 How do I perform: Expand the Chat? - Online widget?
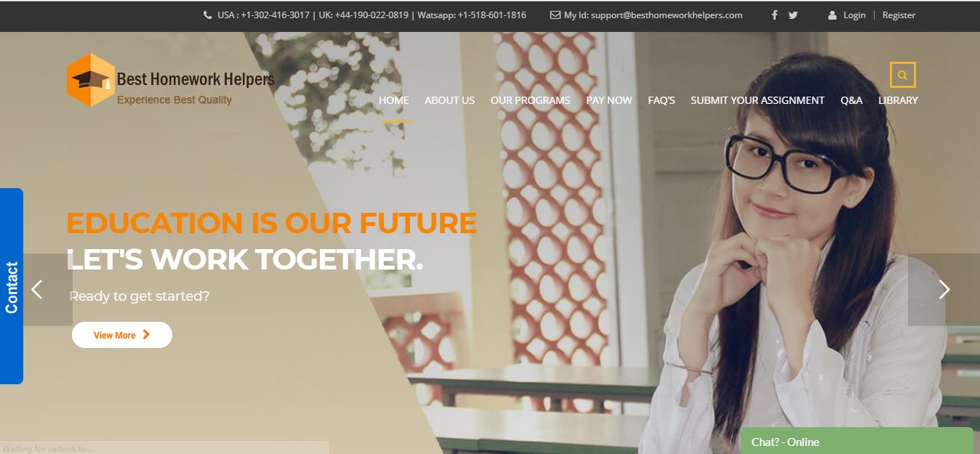coord(856,441)
